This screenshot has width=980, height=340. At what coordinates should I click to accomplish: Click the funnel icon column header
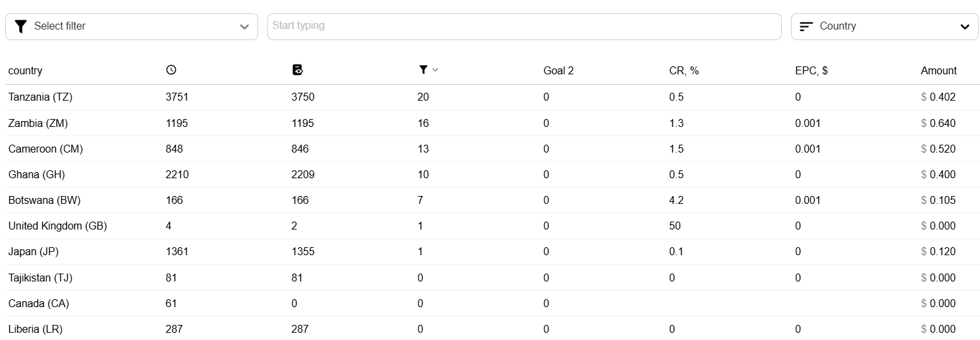(x=423, y=70)
